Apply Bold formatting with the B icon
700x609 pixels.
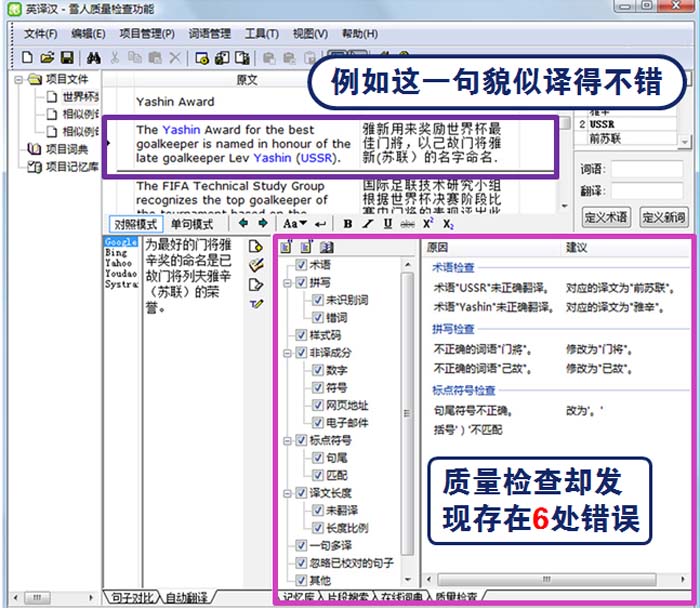click(x=347, y=224)
